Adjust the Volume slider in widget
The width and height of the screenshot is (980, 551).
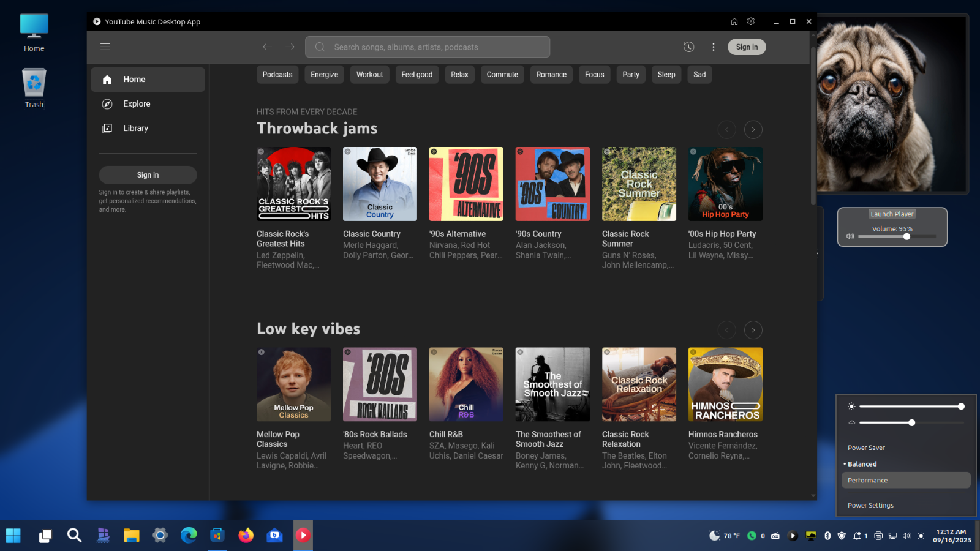(907, 237)
